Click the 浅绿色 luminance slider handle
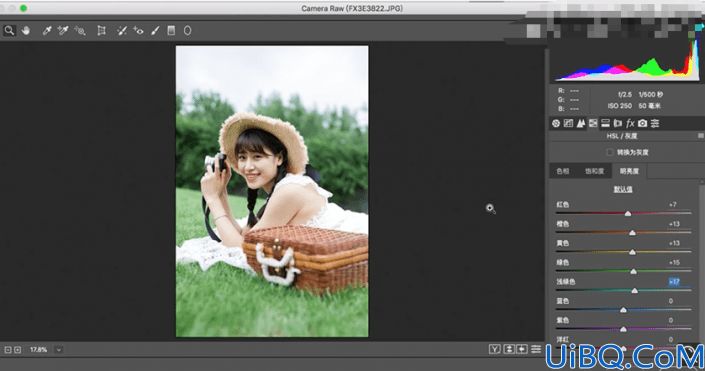The image size is (705, 371). coord(634,291)
